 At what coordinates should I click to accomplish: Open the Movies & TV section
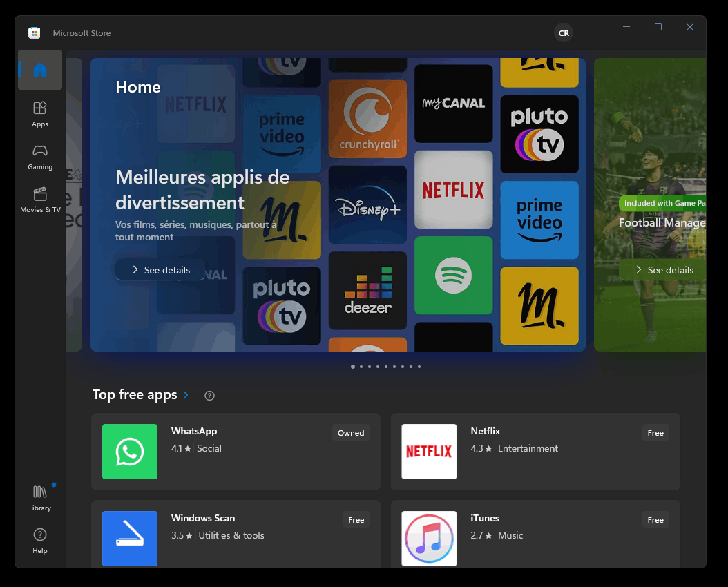pos(40,200)
